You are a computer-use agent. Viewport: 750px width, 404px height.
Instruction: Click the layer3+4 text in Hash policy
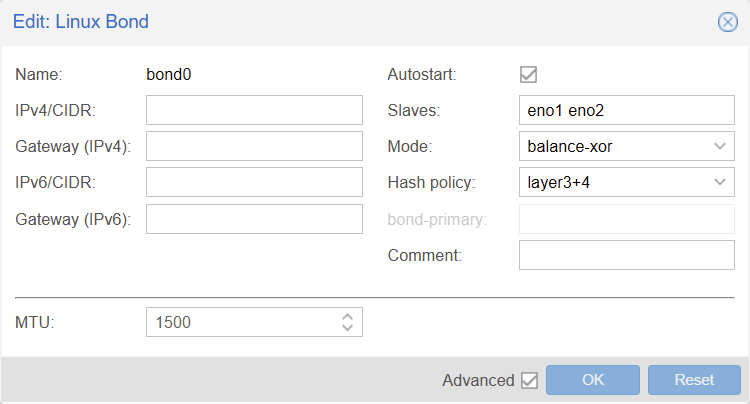coord(558,182)
